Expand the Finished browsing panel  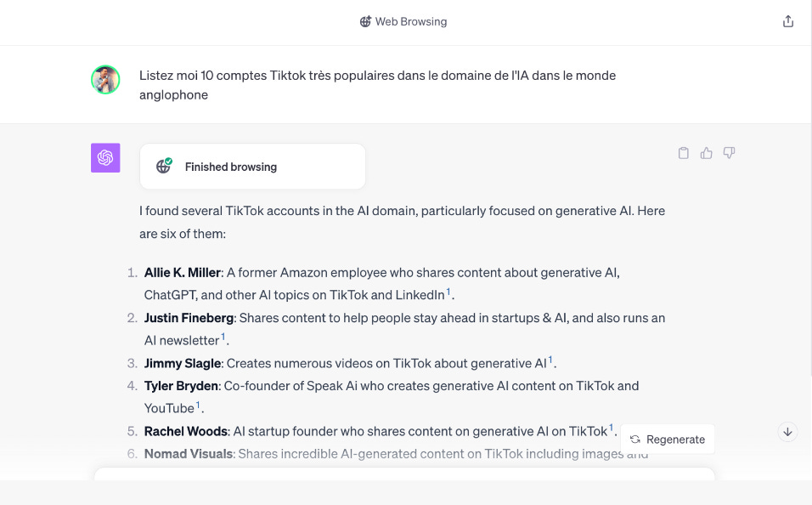(x=253, y=167)
